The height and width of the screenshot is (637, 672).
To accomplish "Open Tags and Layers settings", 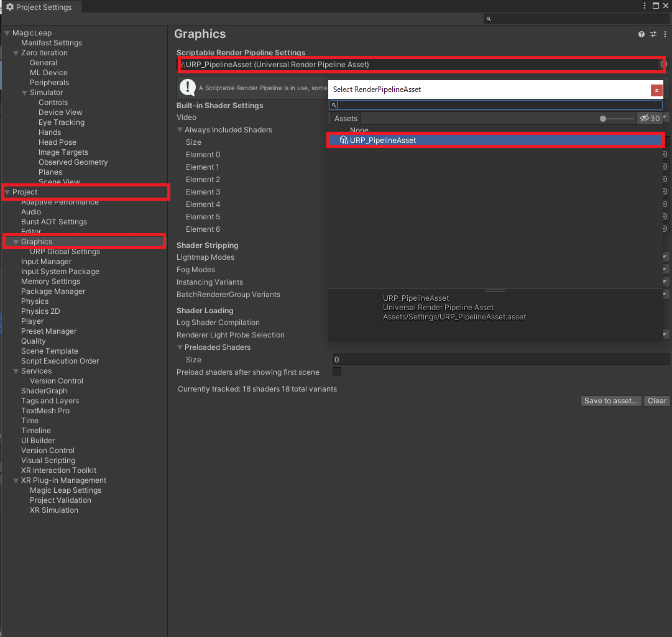I will coord(50,401).
